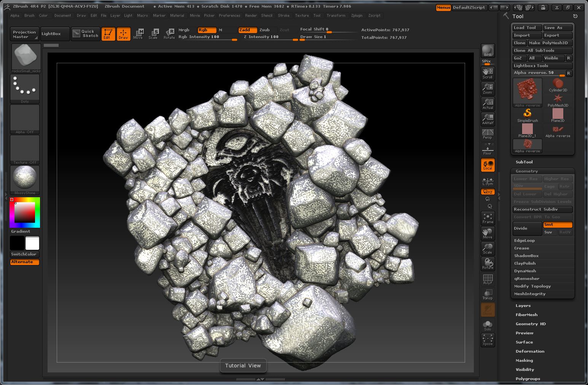The width and height of the screenshot is (588, 385).
Task: Select the Zoom canvas tool
Action: [488, 89]
